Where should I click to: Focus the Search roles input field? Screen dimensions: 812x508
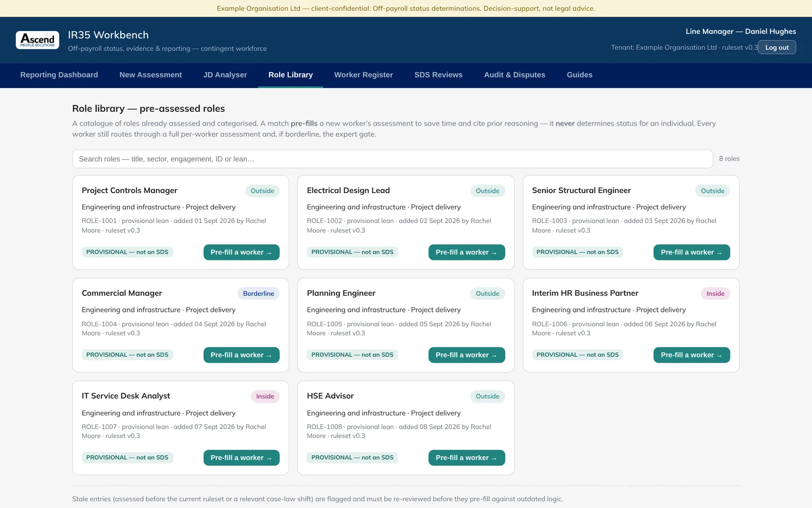coord(392,159)
